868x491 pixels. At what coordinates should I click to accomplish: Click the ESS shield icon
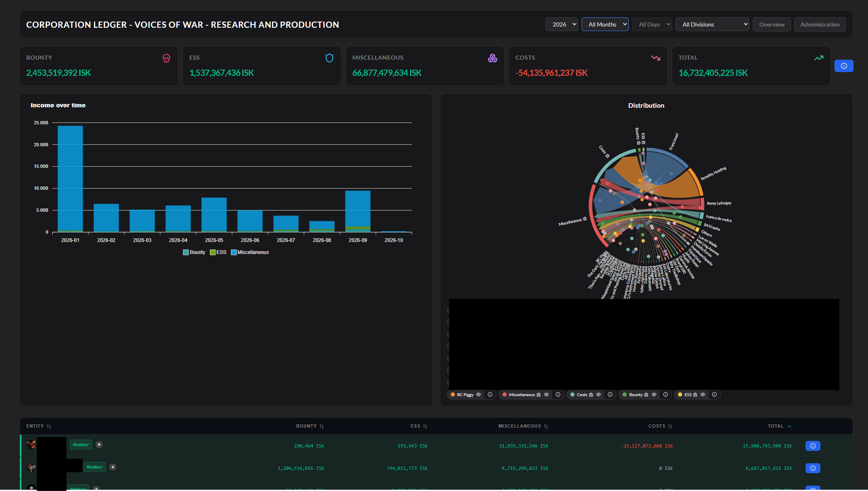pos(329,58)
